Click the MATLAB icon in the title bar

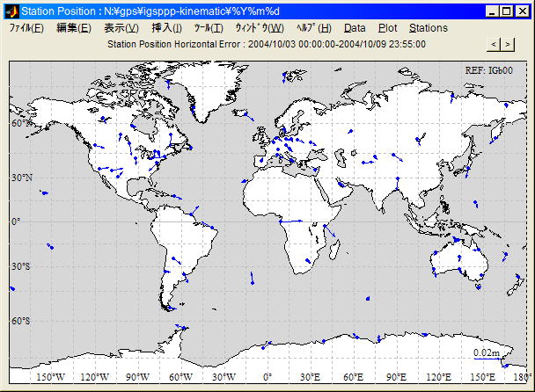[x=11, y=11]
